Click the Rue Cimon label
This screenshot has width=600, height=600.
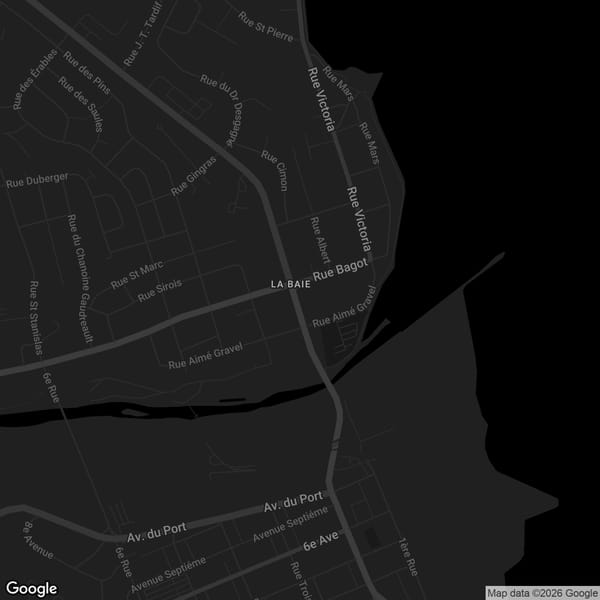[274, 171]
